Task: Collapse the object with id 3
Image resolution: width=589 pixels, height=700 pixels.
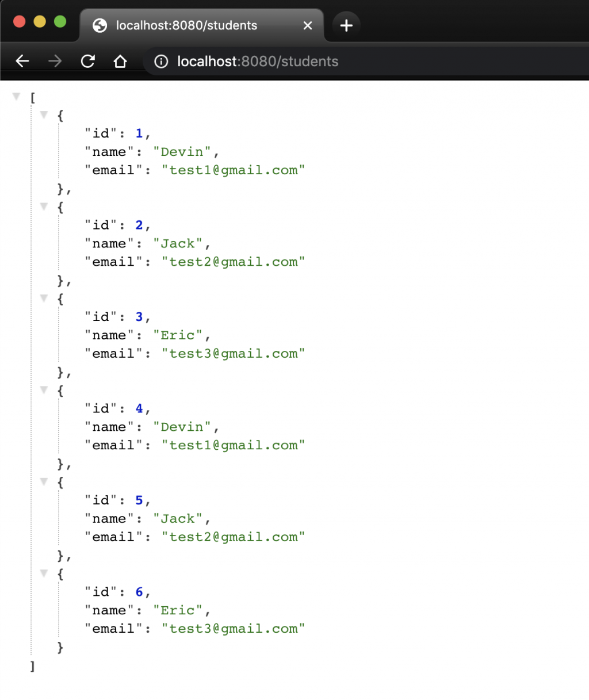Action: click(x=43, y=297)
